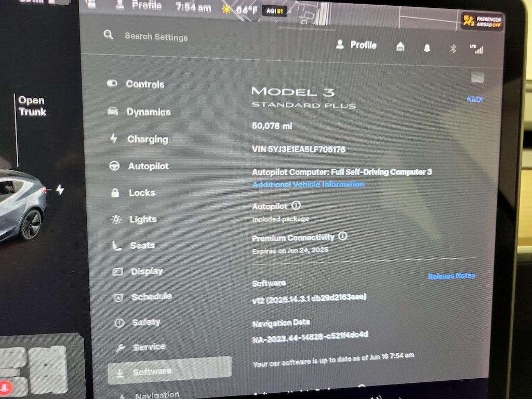
Task: Tap the KMX vehicle name link
Action: [475, 99]
